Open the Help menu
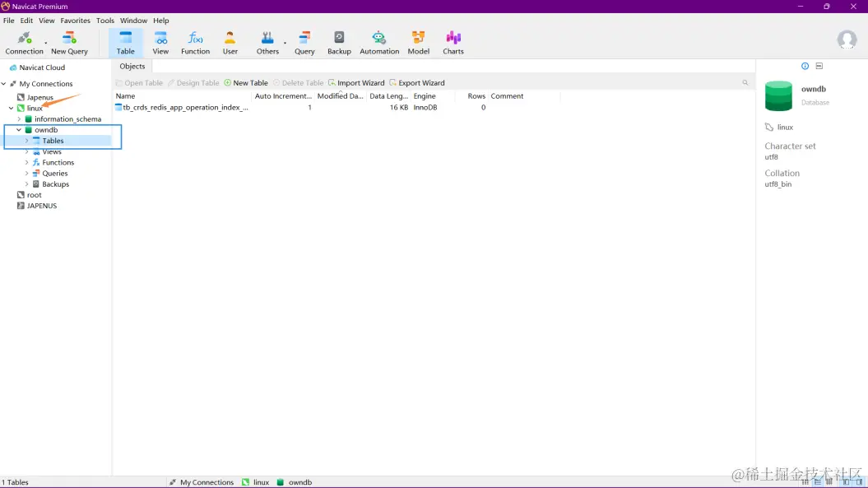 pos(161,21)
